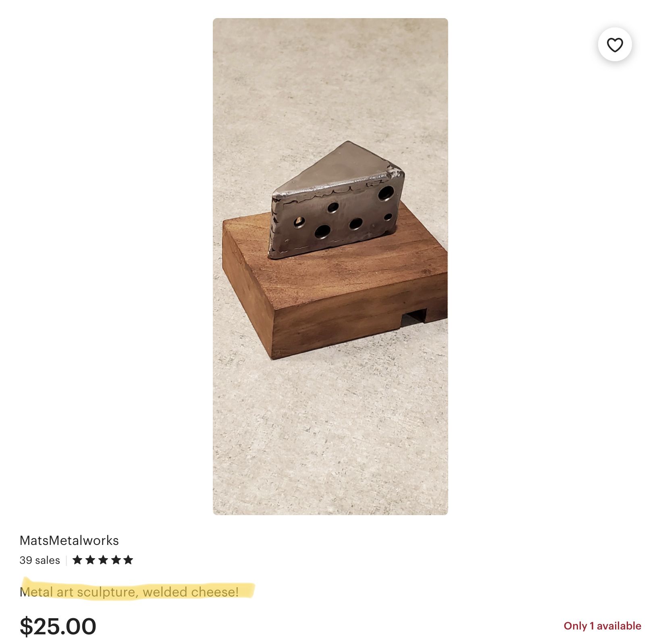Viewport: 661px width, 644px height.
Task: Click the notch cut in wooden block
Action: point(414,317)
